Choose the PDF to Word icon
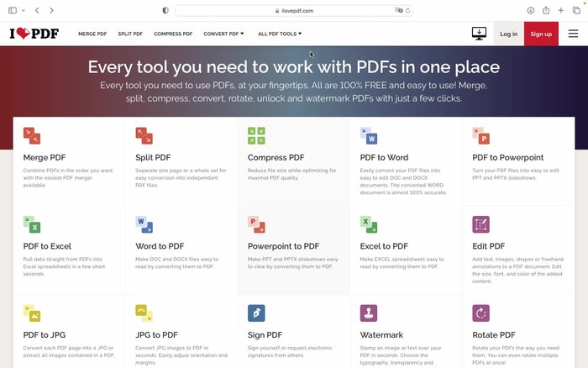The image size is (588, 368). tap(369, 136)
